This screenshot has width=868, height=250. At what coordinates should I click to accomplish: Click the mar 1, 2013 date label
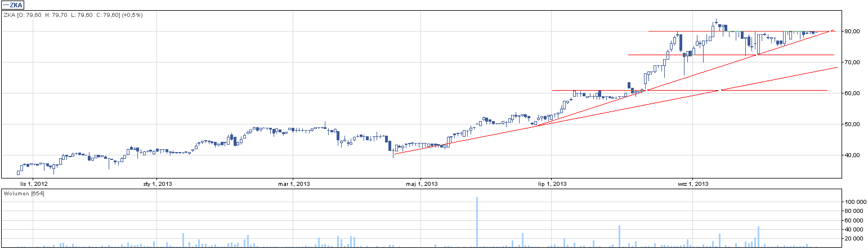coord(295,184)
